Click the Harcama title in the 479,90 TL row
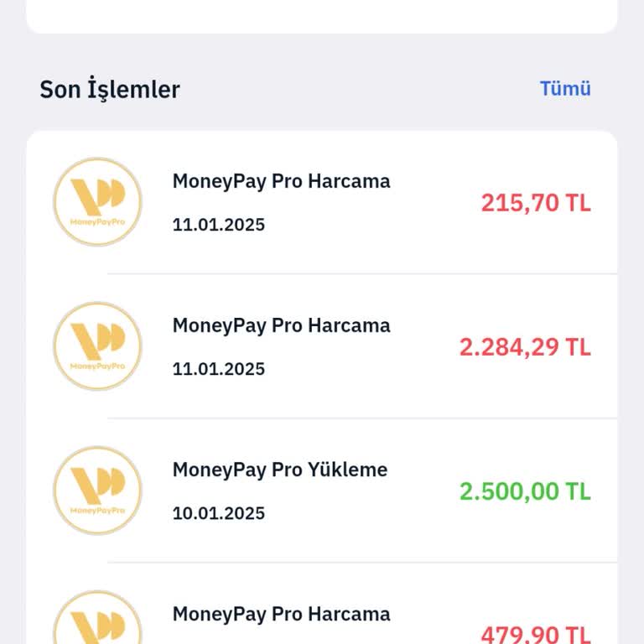The width and height of the screenshot is (644, 644). click(x=281, y=614)
